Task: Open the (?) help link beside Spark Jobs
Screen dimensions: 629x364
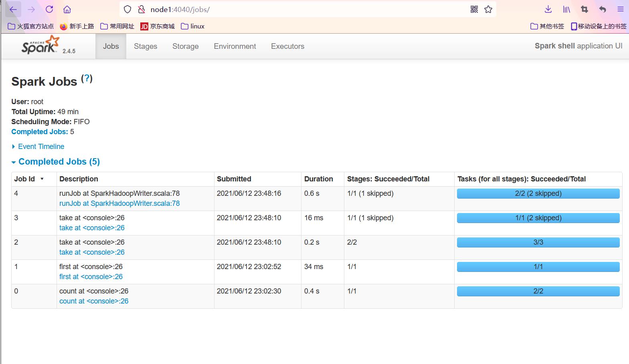Action: tap(87, 78)
